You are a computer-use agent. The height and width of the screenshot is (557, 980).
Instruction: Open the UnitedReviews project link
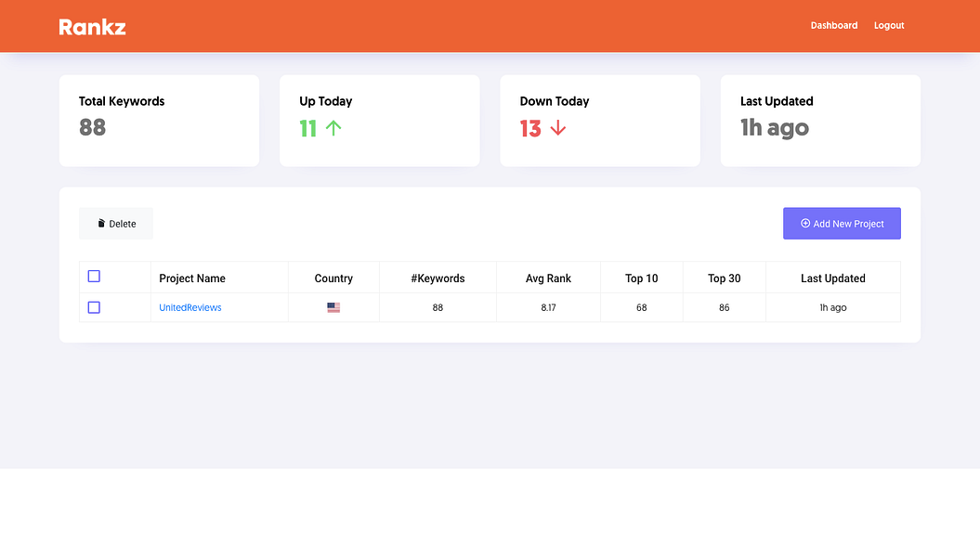190,307
